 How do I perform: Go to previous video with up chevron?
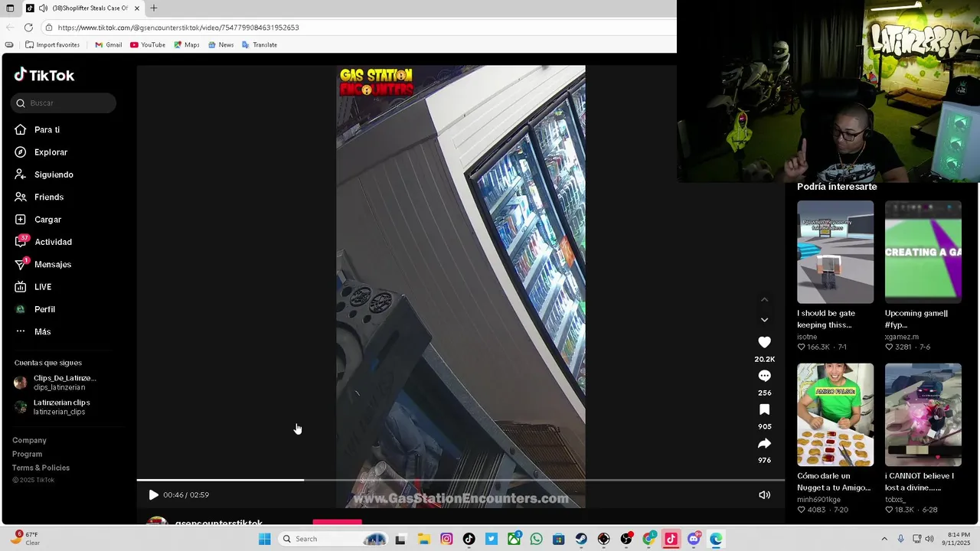[764, 299]
